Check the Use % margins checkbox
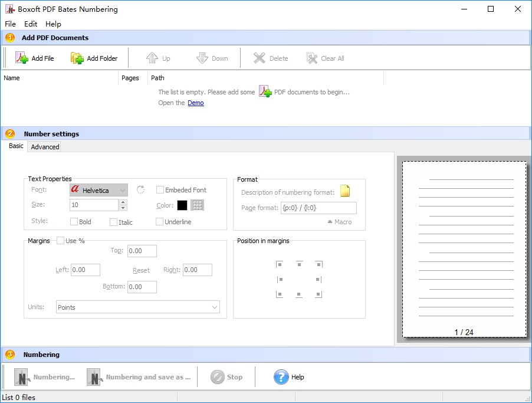This screenshot has height=403, width=532. tap(60, 241)
